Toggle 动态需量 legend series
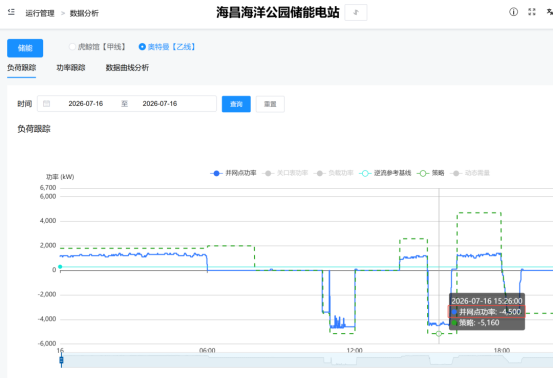The image size is (553, 379). tap(470, 173)
